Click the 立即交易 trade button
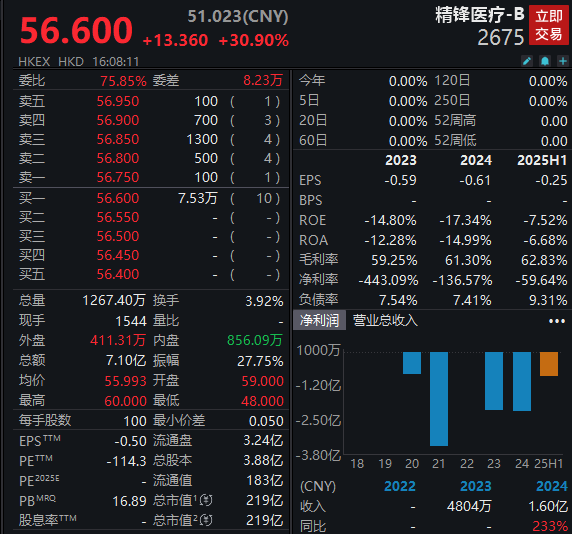 point(549,25)
